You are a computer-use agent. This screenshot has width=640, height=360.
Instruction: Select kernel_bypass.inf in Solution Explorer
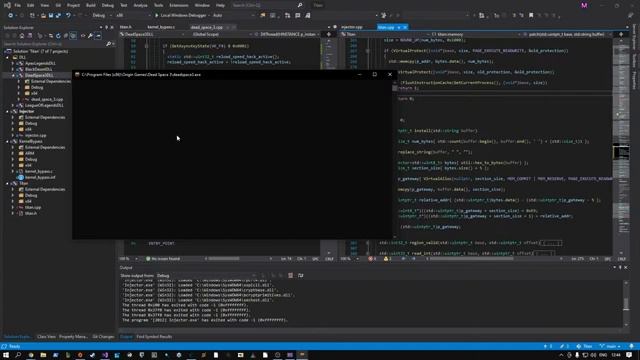pyautogui.click(x=40, y=178)
